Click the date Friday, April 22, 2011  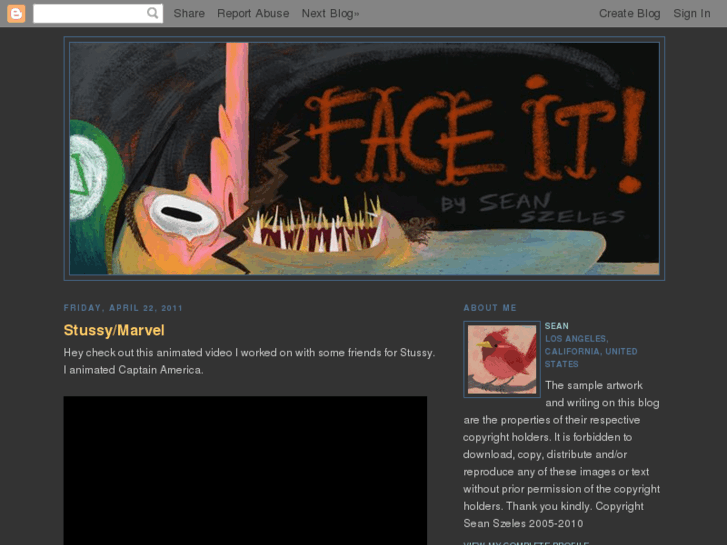click(123, 308)
